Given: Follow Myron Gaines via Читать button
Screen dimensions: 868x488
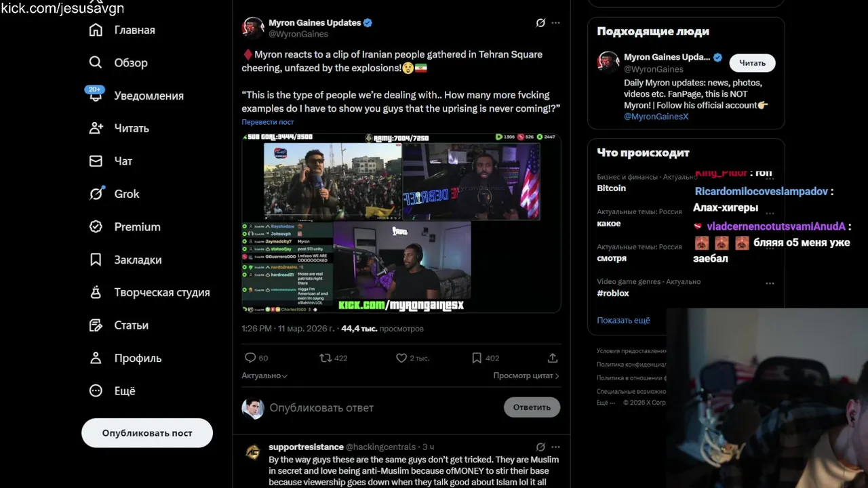Looking at the screenshot, I should tap(752, 63).
